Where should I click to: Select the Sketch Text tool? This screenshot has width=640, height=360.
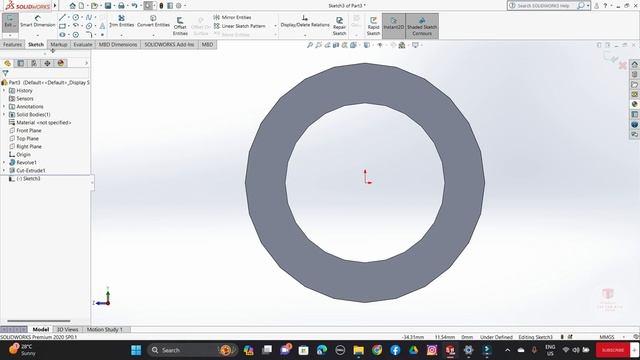tap(102, 26)
